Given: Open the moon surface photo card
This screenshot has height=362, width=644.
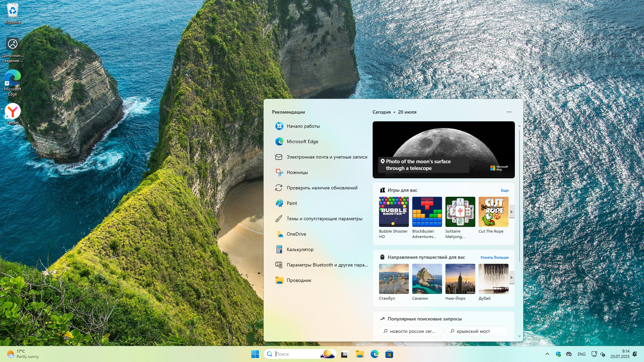Looking at the screenshot, I should tap(443, 149).
